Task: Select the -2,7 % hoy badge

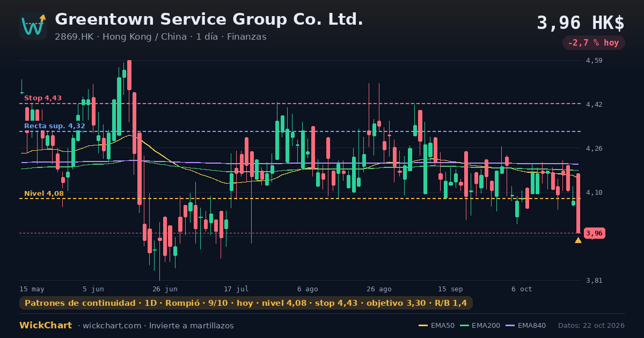Action: tap(594, 43)
